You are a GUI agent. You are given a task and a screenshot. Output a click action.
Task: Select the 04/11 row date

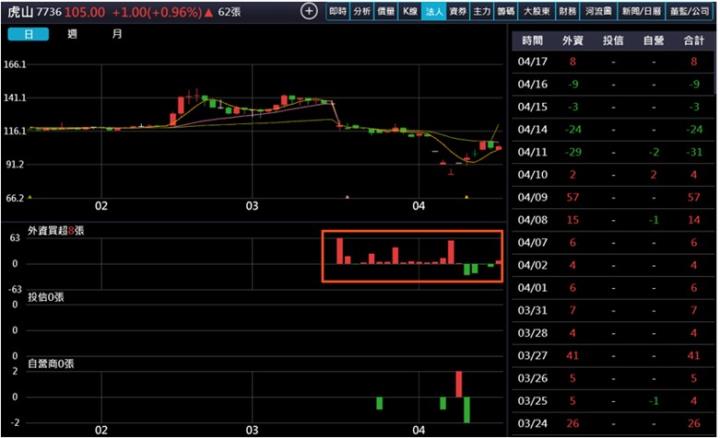click(533, 152)
